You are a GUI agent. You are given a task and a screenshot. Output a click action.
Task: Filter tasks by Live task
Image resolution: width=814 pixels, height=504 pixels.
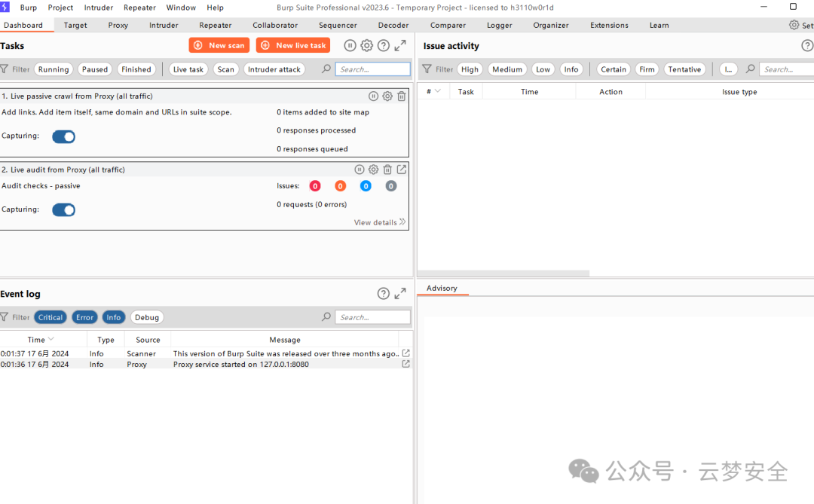click(188, 69)
